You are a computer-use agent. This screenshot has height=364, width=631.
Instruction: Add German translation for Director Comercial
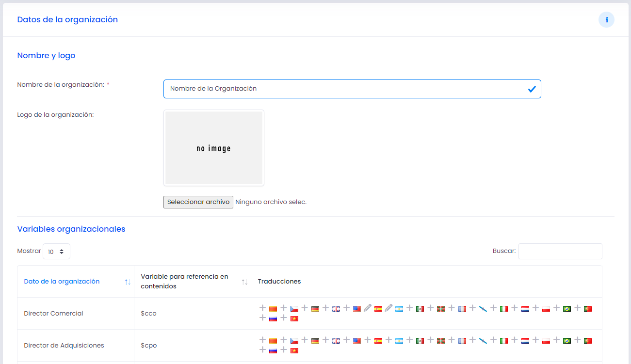tap(305, 308)
